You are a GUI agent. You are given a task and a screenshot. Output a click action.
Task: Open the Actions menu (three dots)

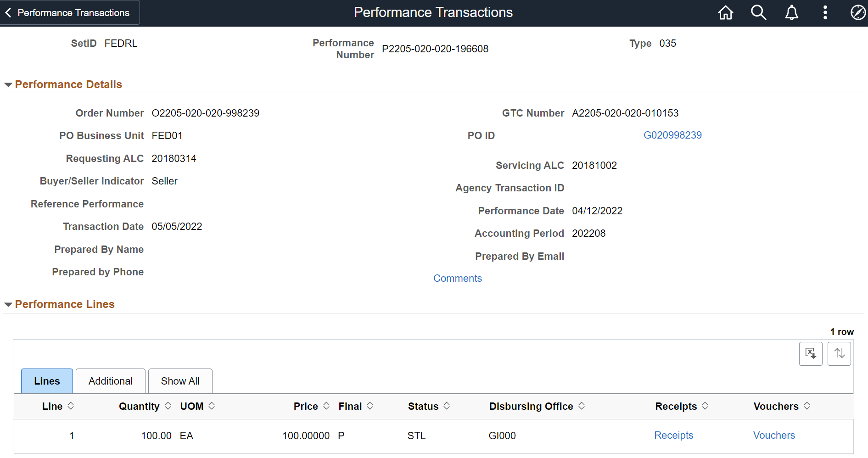pos(824,12)
